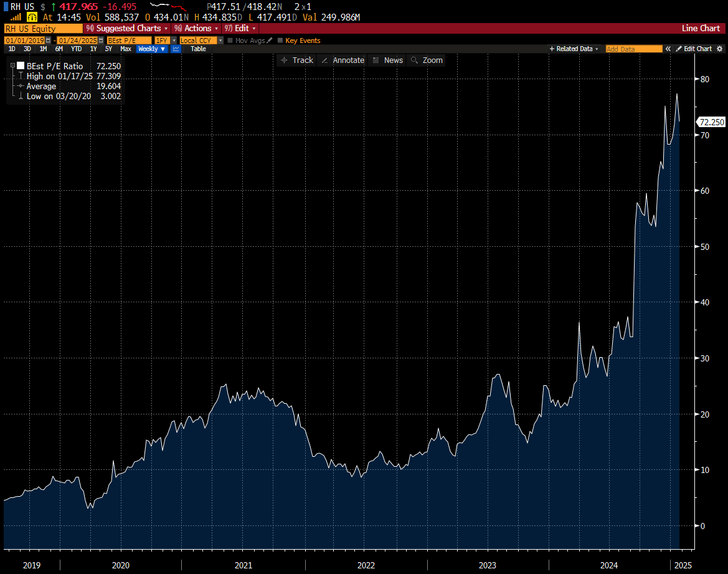728x574 pixels.
Task: Click the Low on 03/20/20 legend row
Action: pos(73,96)
